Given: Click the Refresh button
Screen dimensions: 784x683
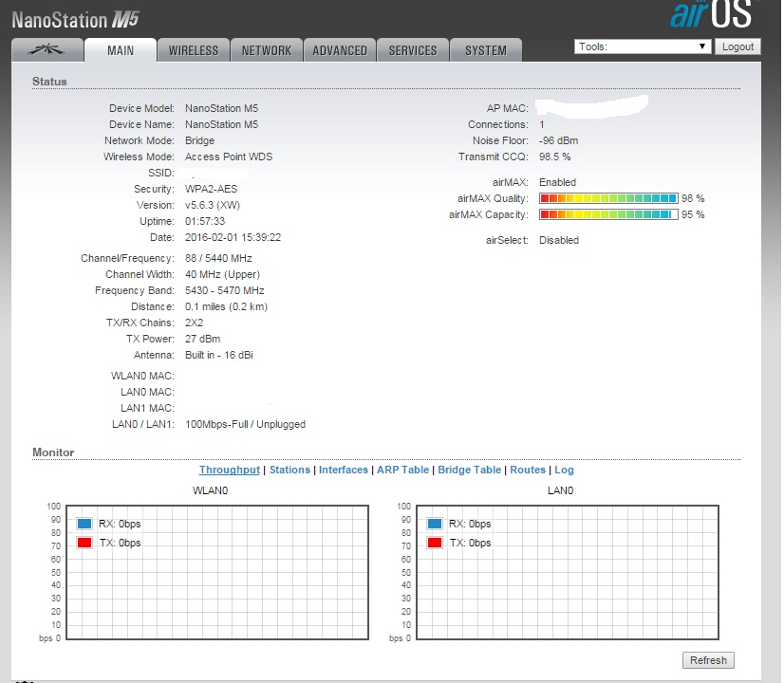Looking at the screenshot, I should [x=708, y=660].
